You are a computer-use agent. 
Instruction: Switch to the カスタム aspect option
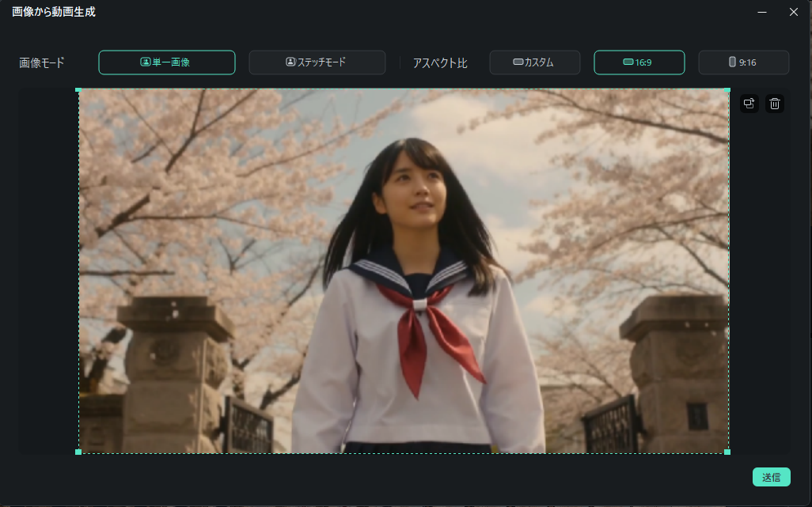pos(534,62)
